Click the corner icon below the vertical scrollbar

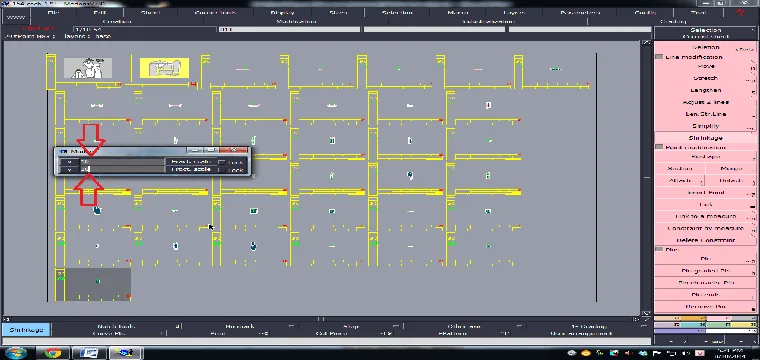[x=647, y=313]
